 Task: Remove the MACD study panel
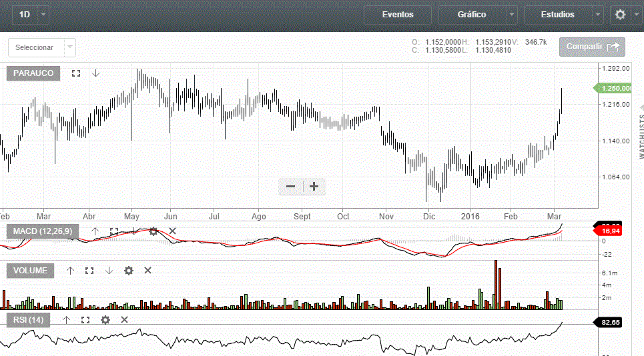172,231
